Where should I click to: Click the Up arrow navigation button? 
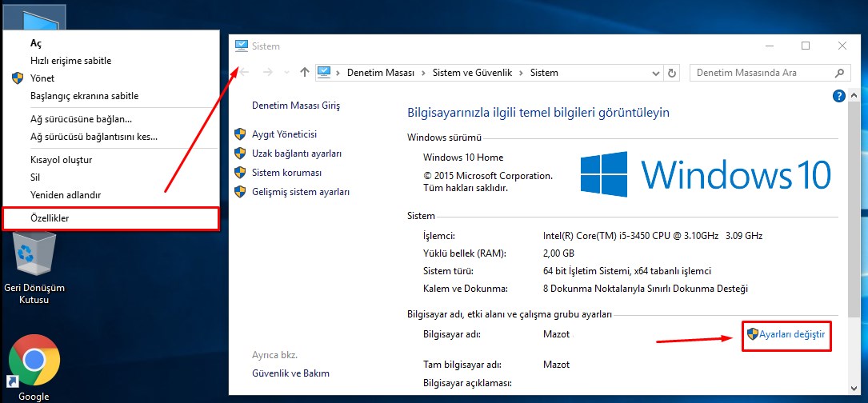pos(304,73)
